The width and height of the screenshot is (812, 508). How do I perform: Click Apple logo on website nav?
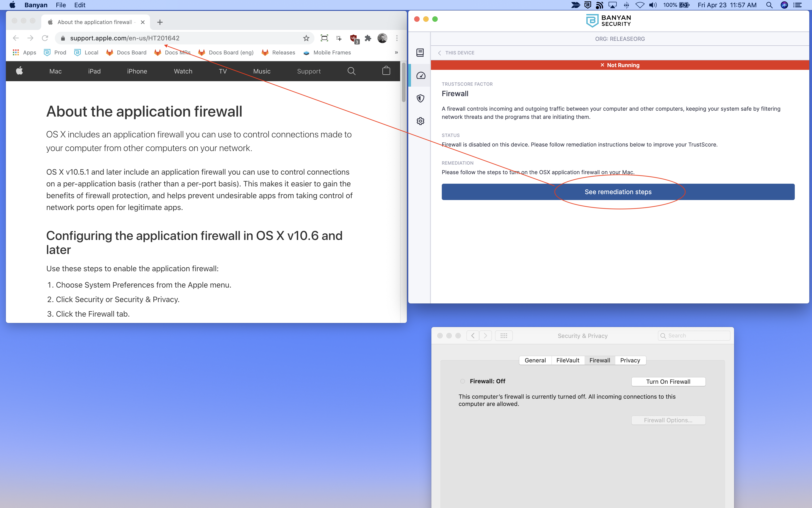click(x=19, y=71)
